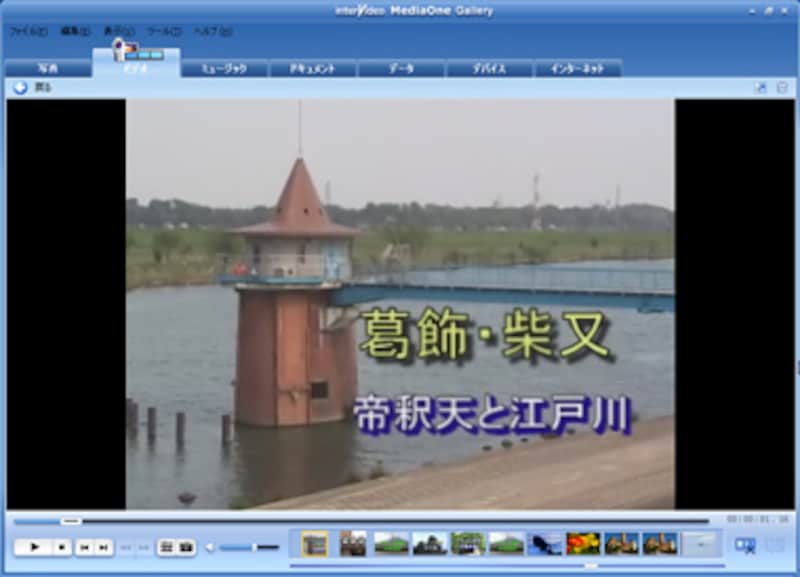Switch to the ドキュメント (Document) tab
Image resolution: width=800 pixels, height=577 pixels.
(x=312, y=68)
